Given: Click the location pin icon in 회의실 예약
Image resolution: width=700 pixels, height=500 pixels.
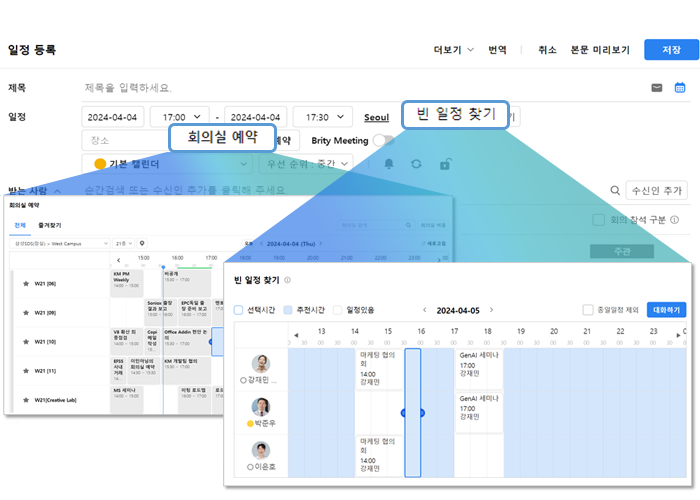Looking at the screenshot, I should coord(142,243).
